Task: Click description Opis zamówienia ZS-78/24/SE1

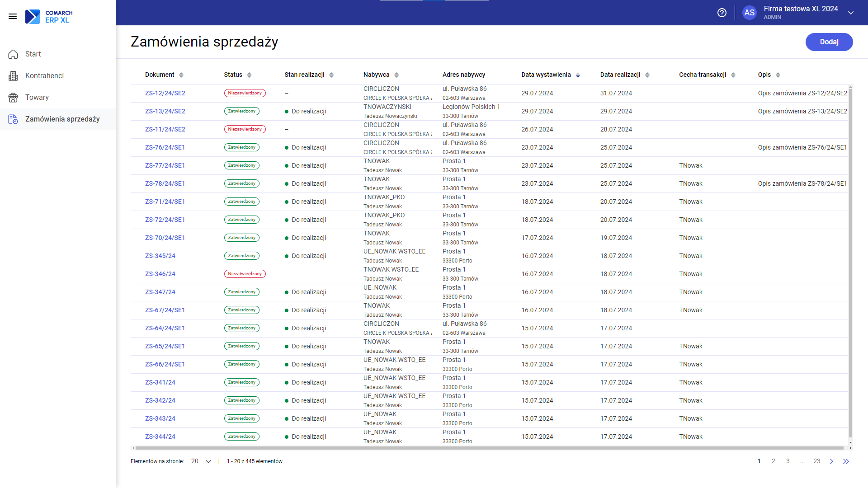Action: coord(802,184)
